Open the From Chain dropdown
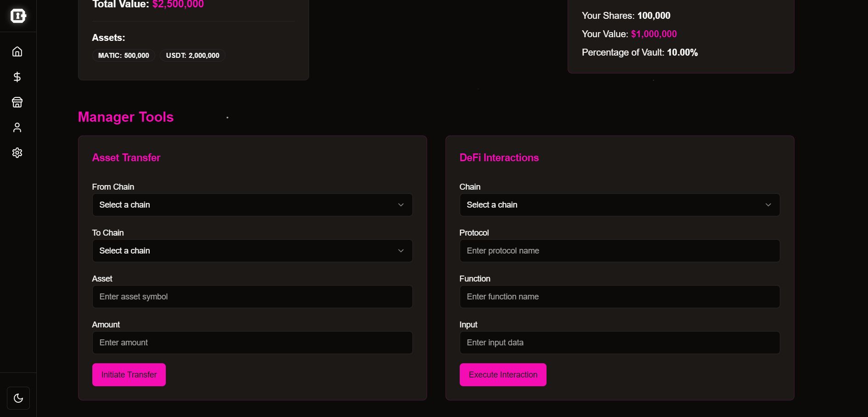Screen dimensions: 868x417 tap(252, 205)
